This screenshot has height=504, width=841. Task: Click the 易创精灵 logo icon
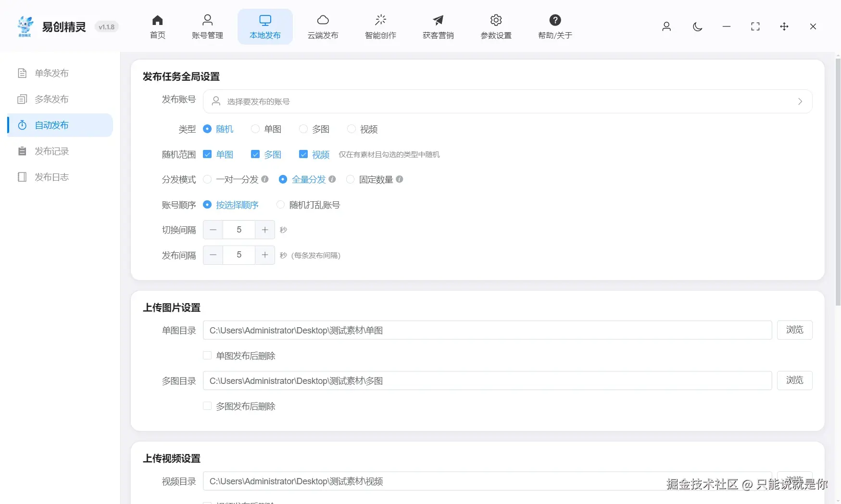tap(25, 26)
